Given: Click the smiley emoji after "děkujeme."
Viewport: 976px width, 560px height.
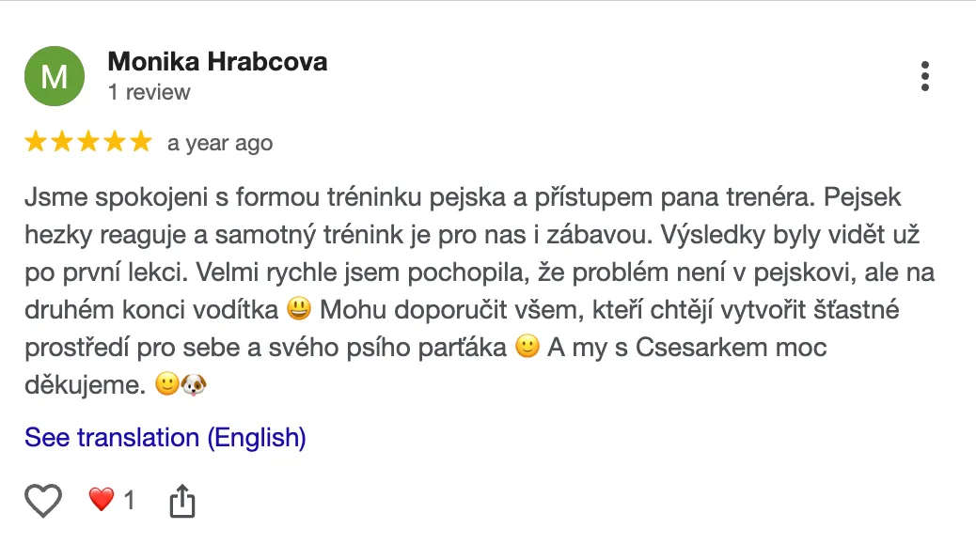Looking at the screenshot, I should pyautogui.click(x=165, y=385).
